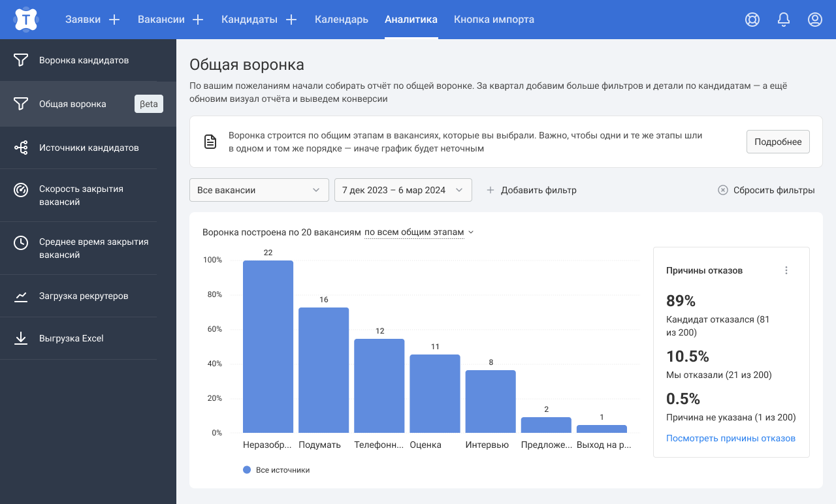This screenshot has width=836, height=504.
Task: Click Мы отказали (21 из 200) text
Action: [719, 375]
